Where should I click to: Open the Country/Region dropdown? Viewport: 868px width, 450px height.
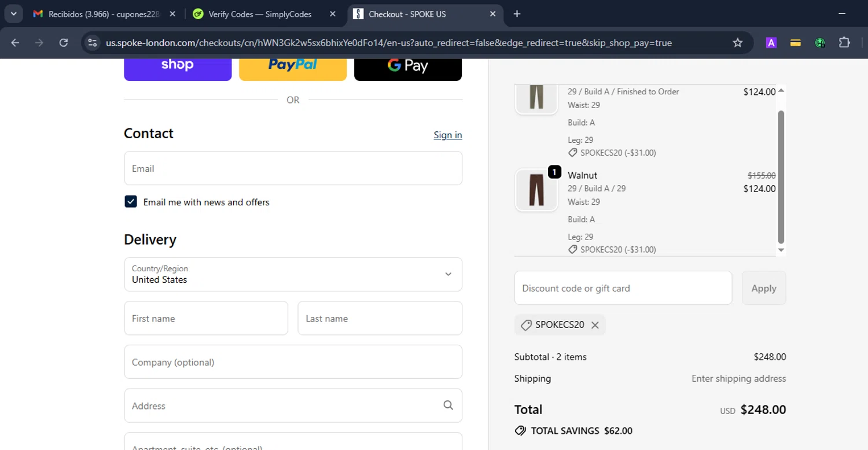pos(293,274)
